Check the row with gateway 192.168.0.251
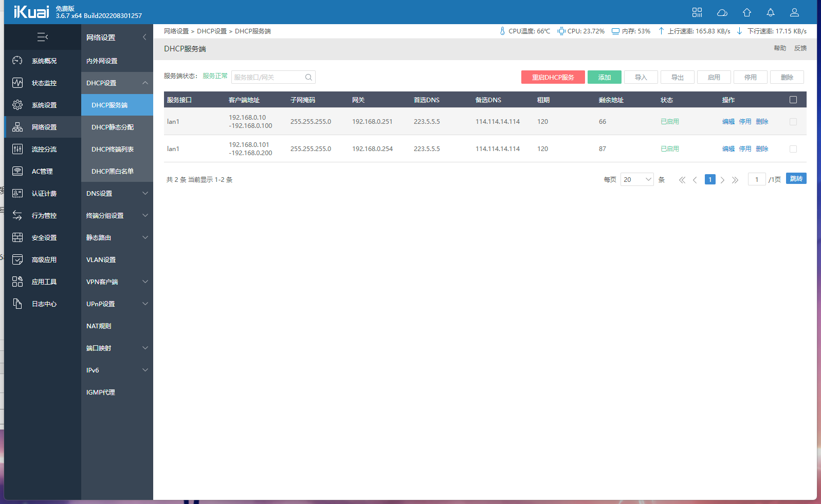 (793, 122)
